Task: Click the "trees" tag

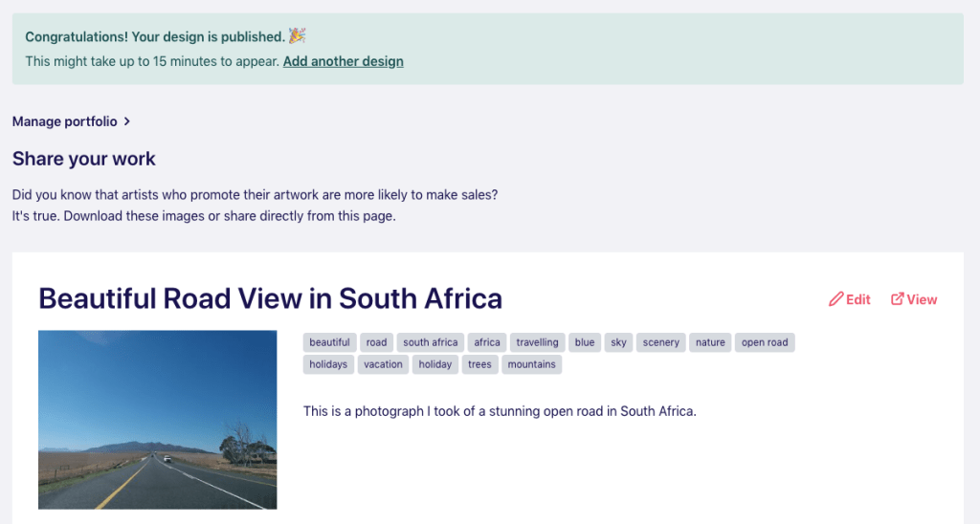Action: pyautogui.click(x=479, y=364)
